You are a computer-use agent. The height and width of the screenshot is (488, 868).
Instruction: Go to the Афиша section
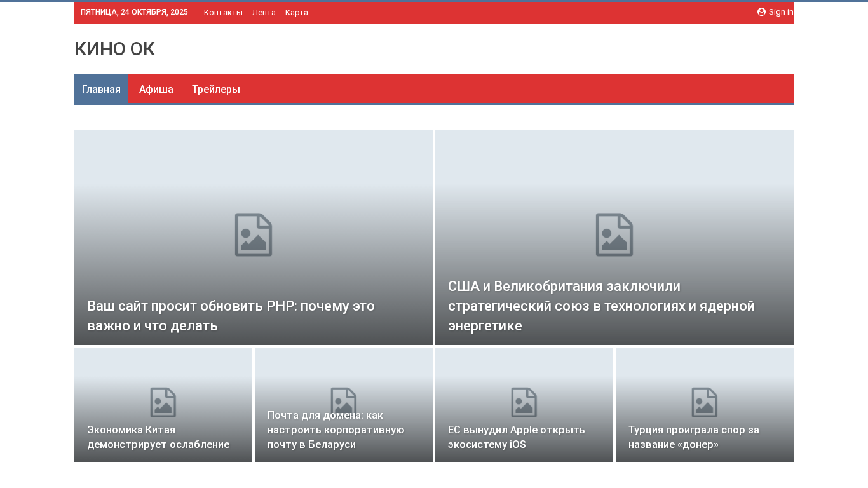(x=156, y=89)
